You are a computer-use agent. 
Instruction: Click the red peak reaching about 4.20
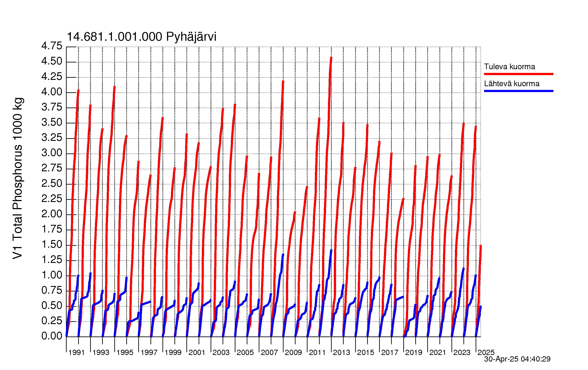coord(283,82)
